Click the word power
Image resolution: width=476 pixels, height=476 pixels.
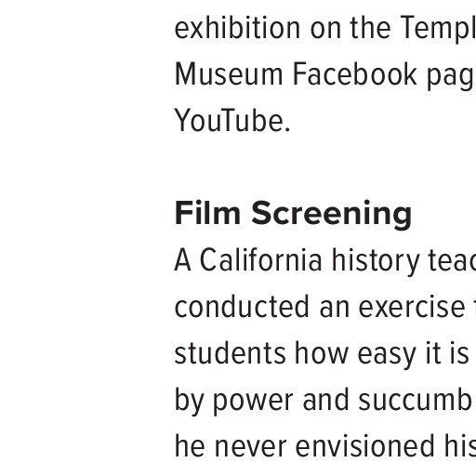[254, 403]
